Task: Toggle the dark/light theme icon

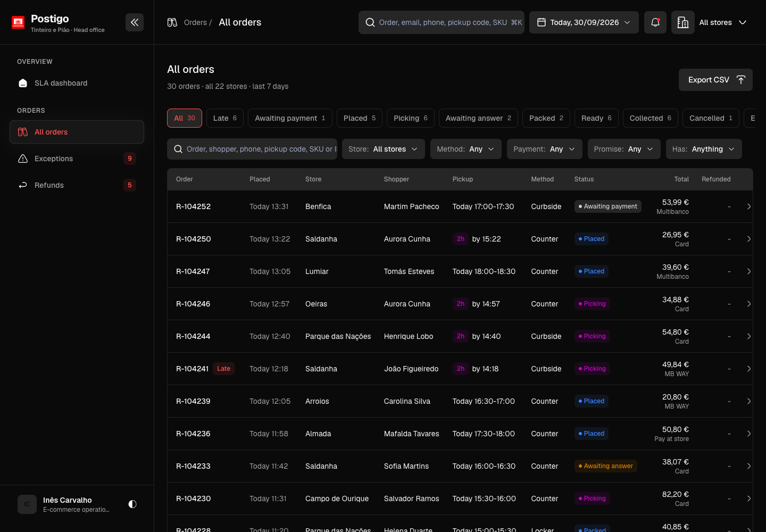Action: [x=132, y=504]
